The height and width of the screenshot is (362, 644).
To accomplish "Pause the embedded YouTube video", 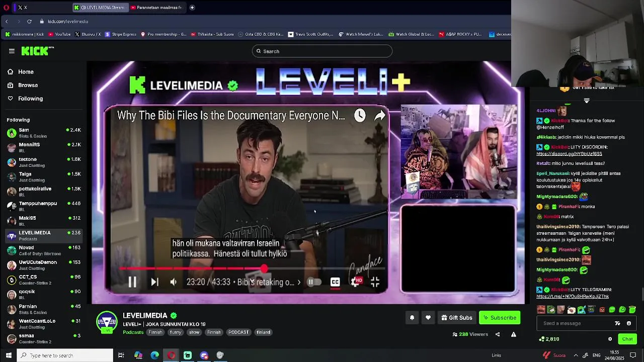I will click(132, 282).
